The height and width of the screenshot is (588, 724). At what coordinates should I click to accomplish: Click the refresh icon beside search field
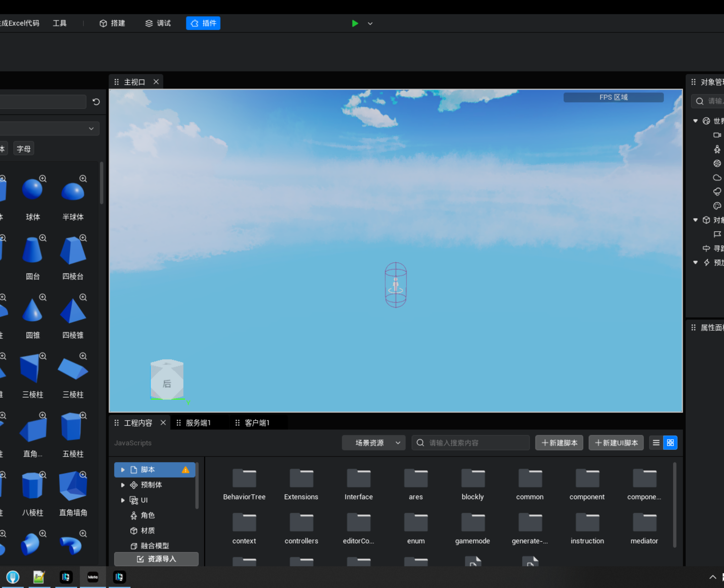pyautogui.click(x=96, y=102)
